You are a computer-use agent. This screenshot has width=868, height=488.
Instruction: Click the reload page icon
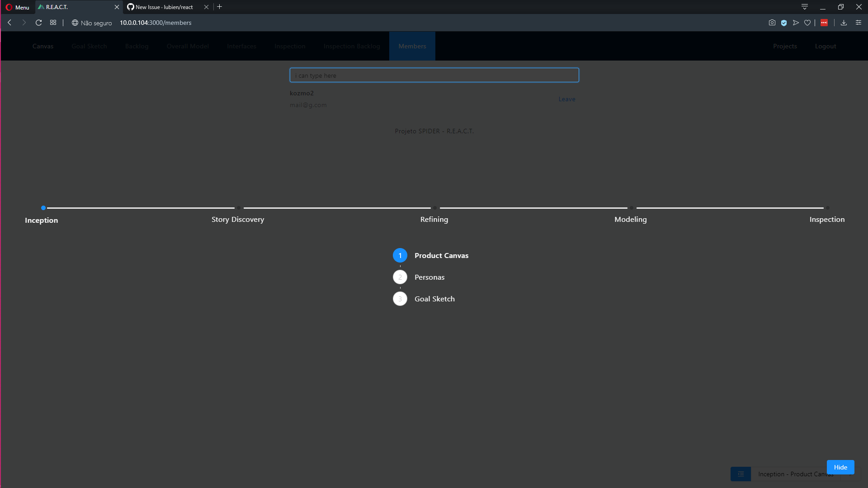pyautogui.click(x=39, y=23)
